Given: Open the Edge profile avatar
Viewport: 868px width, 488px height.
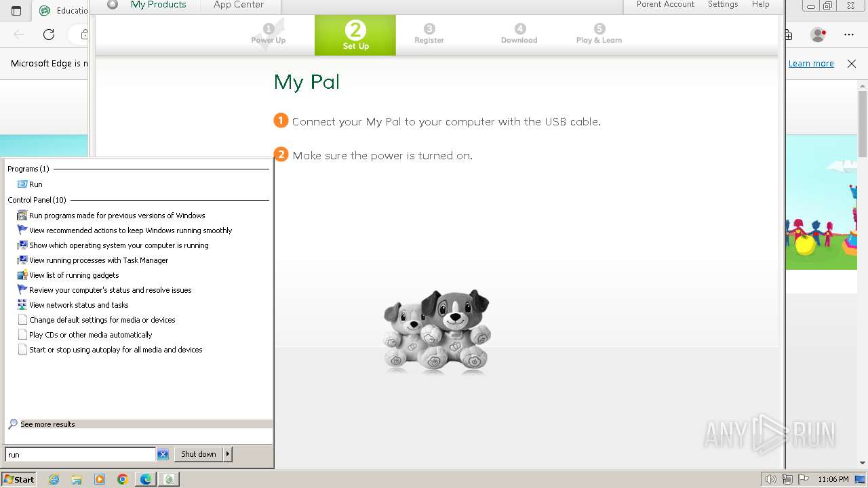Looking at the screenshot, I should coord(818,35).
